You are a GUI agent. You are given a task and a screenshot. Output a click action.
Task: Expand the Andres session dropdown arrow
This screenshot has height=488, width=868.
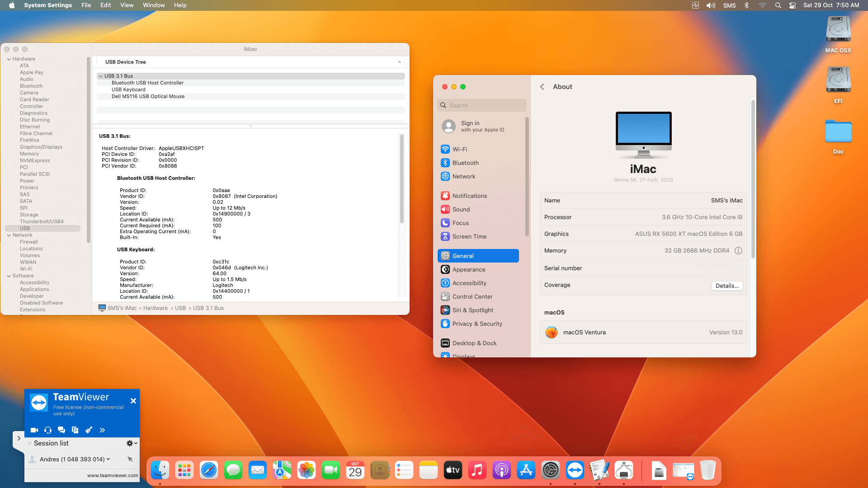pyautogui.click(x=108, y=459)
